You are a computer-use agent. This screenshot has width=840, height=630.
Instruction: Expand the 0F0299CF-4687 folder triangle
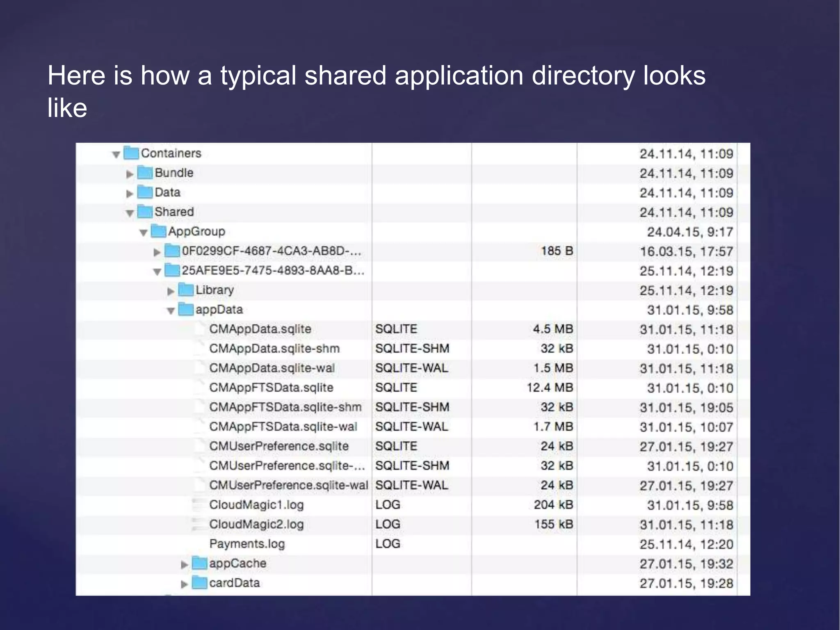[157, 252]
